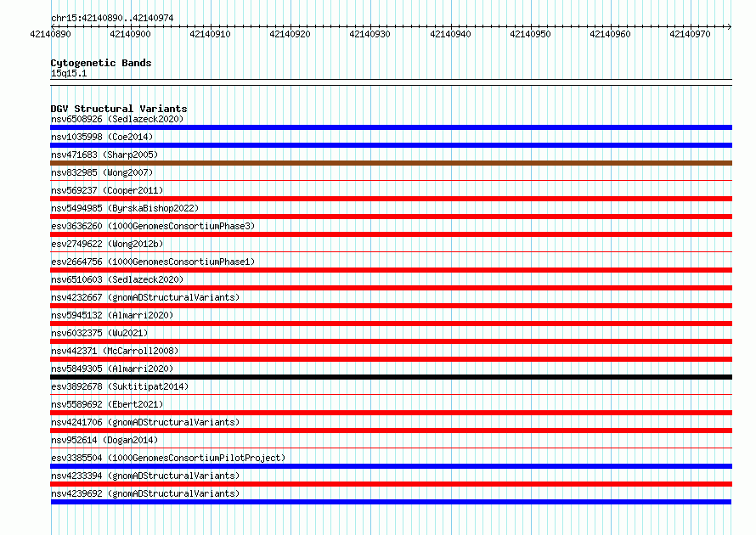The height and width of the screenshot is (535, 756).
Task: Click the nsv6510603 (Sedlazeck2020) label
Action: [117, 279]
